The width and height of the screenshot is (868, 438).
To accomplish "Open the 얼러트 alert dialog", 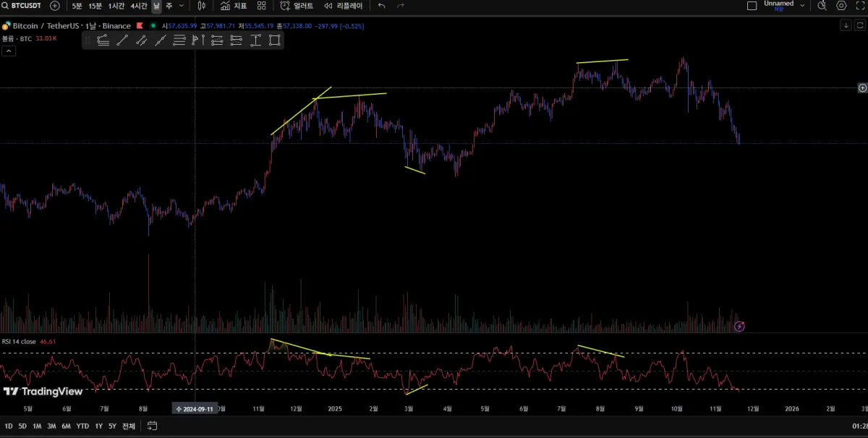I will (x=297, y=6).
